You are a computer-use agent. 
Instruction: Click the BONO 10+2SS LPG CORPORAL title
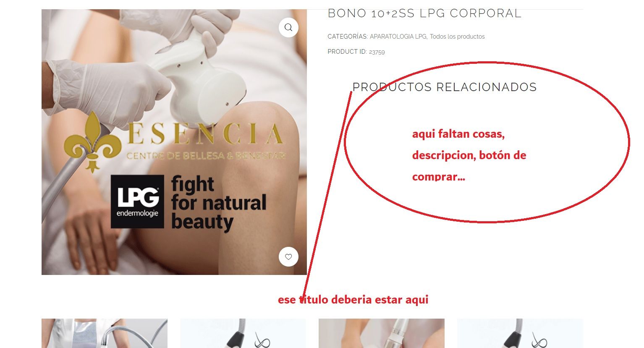click(x=424, y=13)
